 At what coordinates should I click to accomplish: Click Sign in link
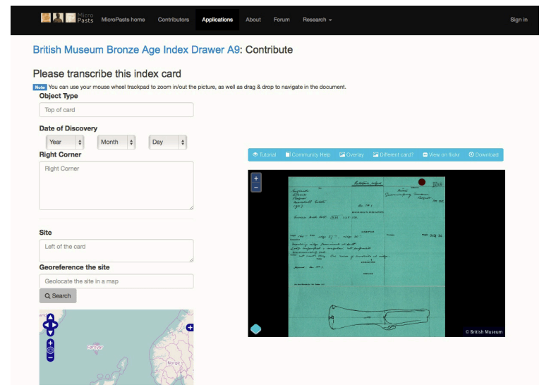[519, 20]
